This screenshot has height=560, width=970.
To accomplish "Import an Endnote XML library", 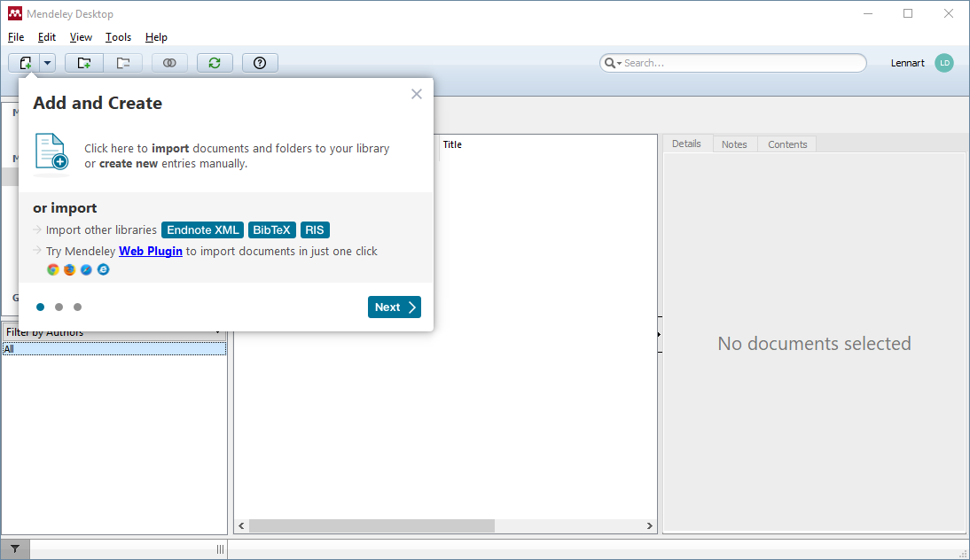I will 203,229.
